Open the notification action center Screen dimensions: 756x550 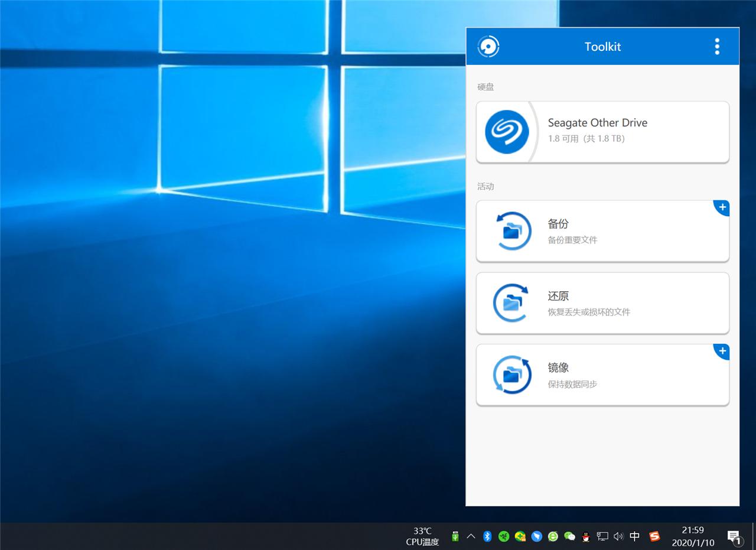click(734, 536)
